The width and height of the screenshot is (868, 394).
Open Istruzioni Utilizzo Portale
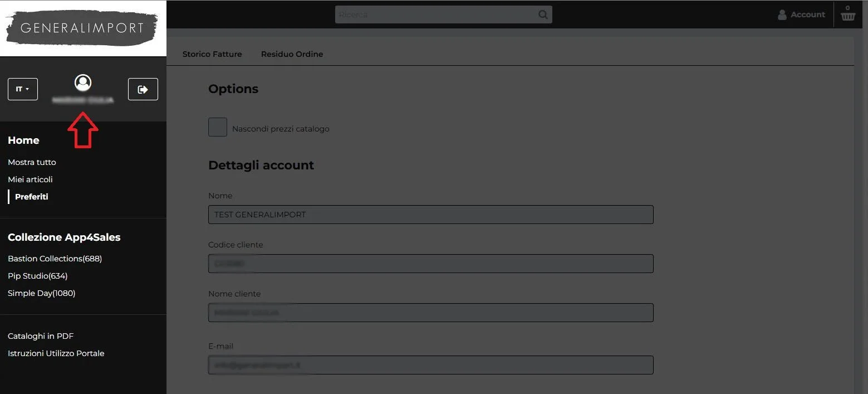56,353
